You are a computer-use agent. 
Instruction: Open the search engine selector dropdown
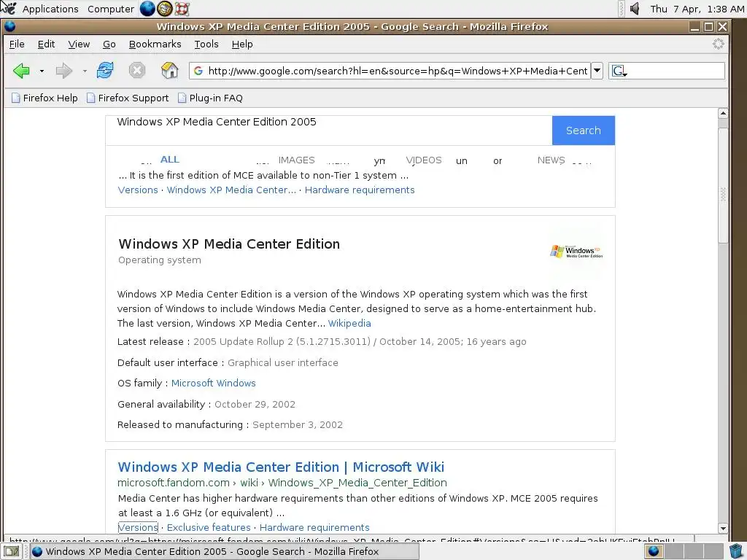pos(619,71)
